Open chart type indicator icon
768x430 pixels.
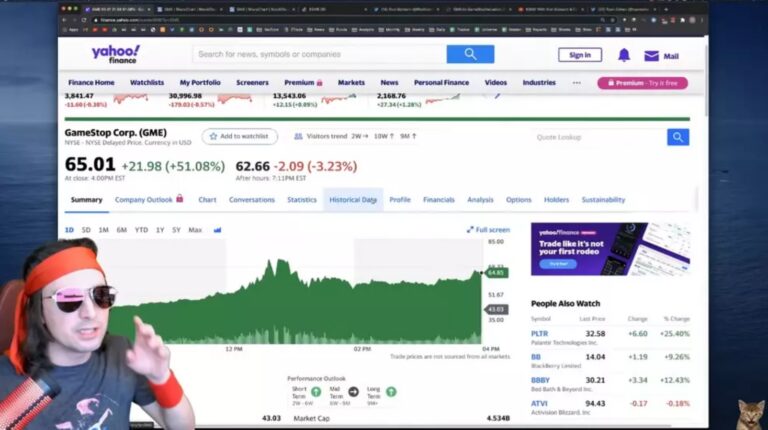coord(217,230)
